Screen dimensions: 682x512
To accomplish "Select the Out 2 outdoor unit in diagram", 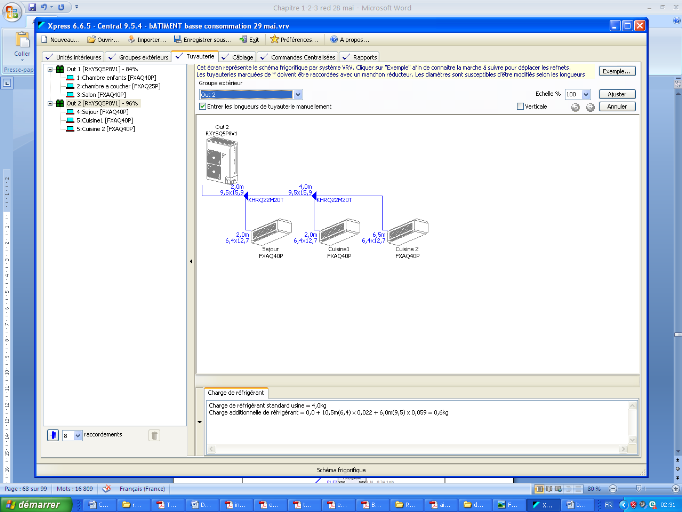I will [x=221, y=160].
